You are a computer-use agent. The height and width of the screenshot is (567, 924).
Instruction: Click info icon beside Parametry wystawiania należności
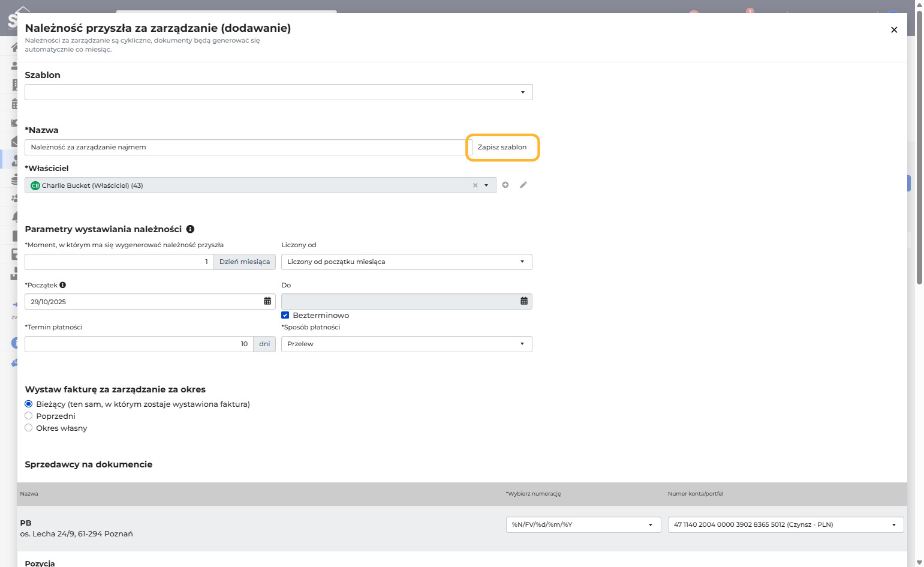click(190, 229)
